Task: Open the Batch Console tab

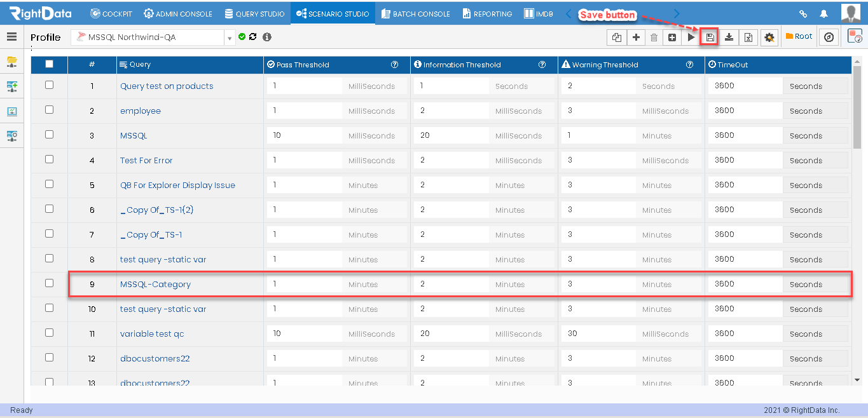Action: [x=415, y=13]
